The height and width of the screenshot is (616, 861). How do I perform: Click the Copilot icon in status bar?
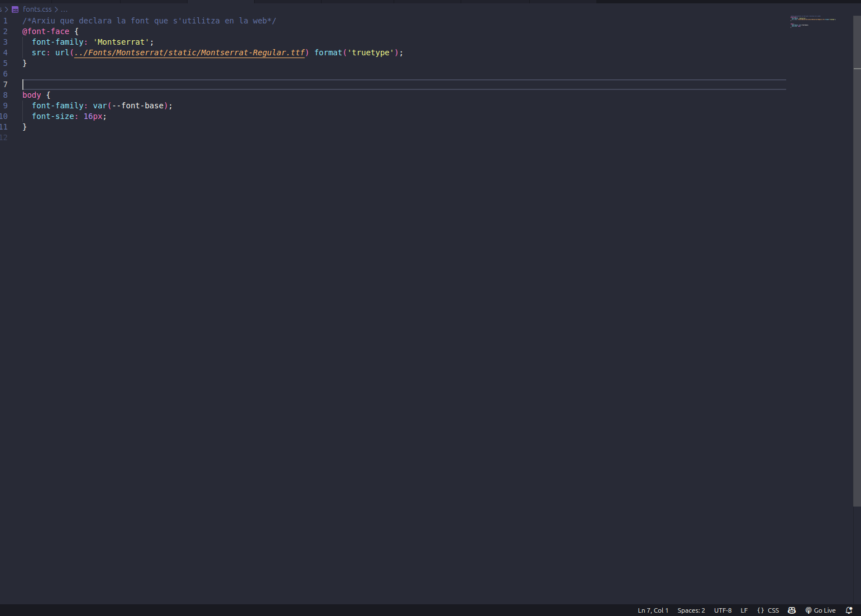(x=791, y=610)
